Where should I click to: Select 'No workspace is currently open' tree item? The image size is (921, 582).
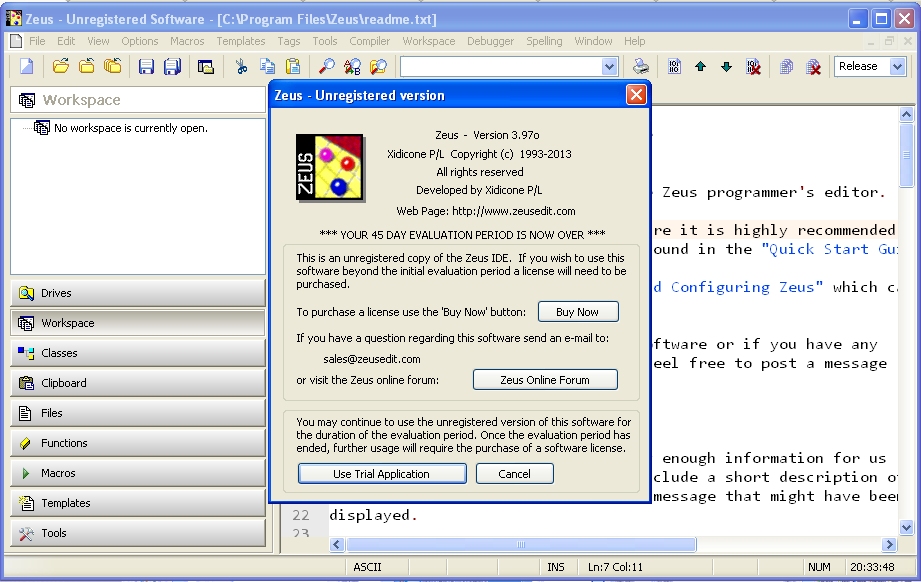click(x=130, y=128)
